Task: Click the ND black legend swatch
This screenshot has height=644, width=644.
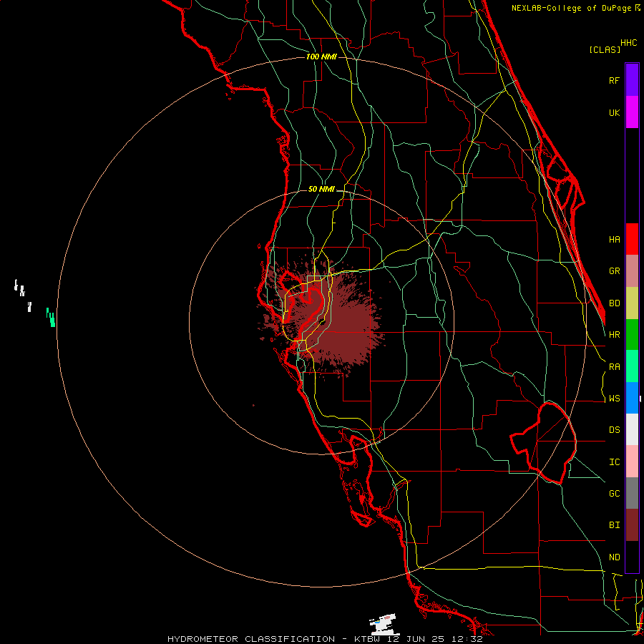Action: [x=632, y=557]
